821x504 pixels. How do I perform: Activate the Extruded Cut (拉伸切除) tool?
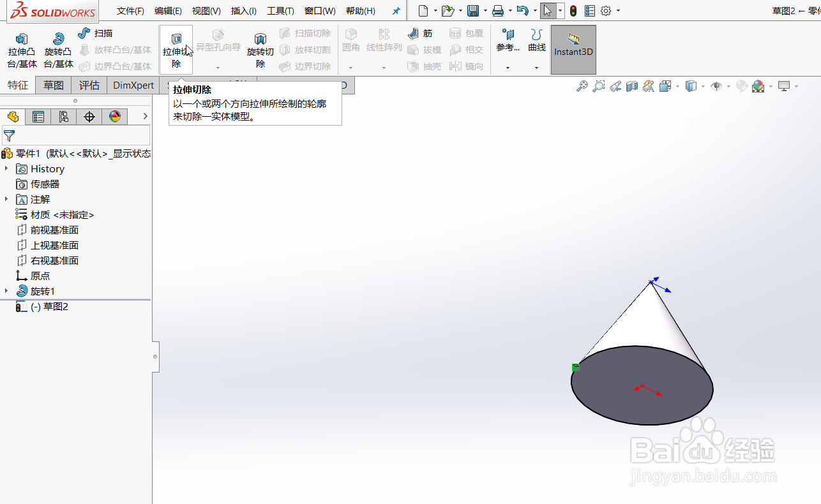click(176, 50)
